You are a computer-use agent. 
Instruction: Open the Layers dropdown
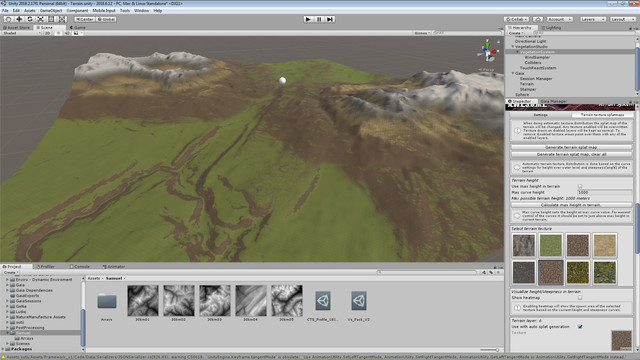(592, 19)
